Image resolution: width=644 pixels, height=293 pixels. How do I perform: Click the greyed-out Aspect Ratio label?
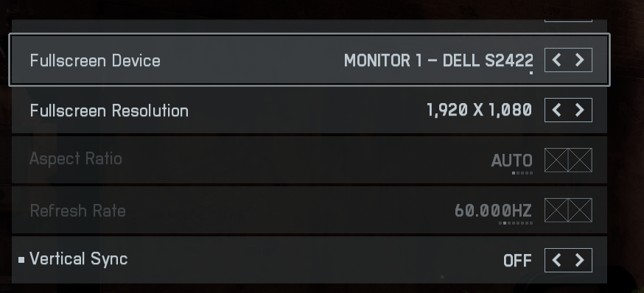pyautogui.click(x=76, y=159)
